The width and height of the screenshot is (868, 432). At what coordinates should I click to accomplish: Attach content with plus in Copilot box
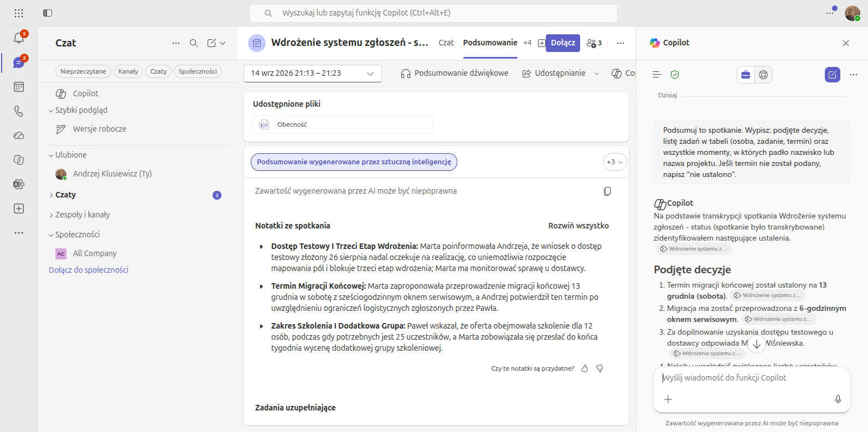tap(668, 399)
